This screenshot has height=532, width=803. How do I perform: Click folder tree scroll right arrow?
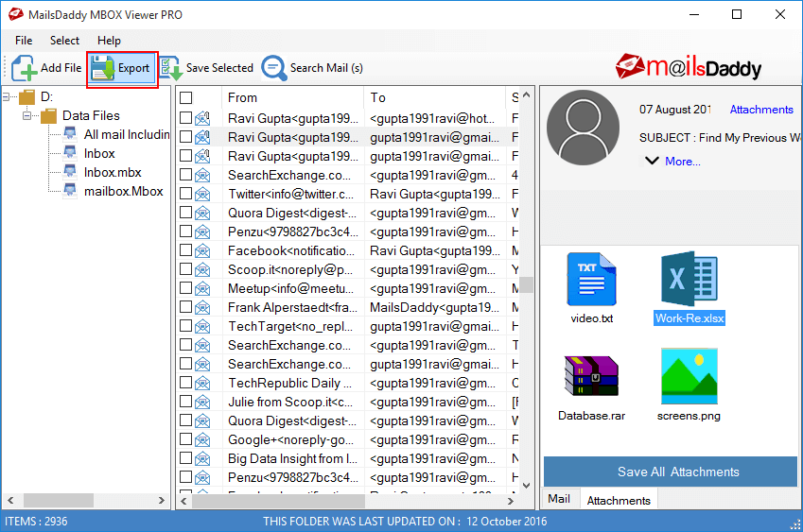[x=162, y=500]
